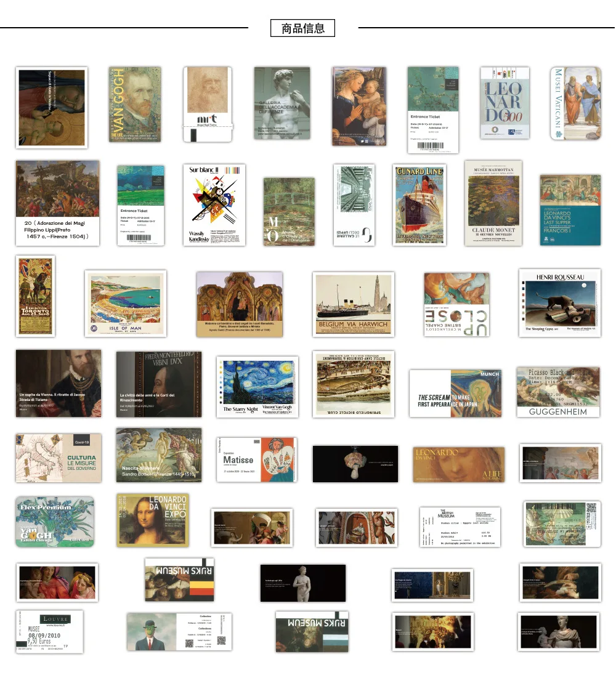Open the Musei Reali Torino Leonardo sketch ticket
Image resolution: width=616 pixels, height=675 pixels.
click(208, 104)
